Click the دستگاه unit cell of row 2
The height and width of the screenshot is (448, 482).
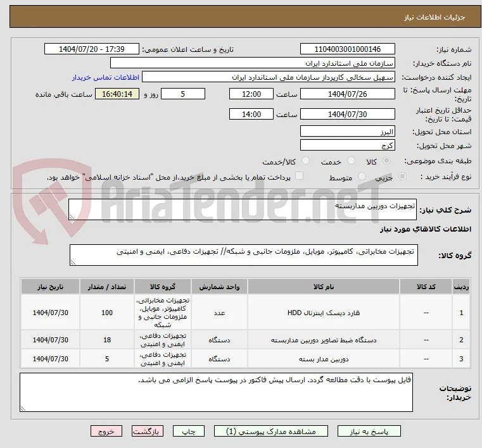pyautogui.click(x=220, y=340)
